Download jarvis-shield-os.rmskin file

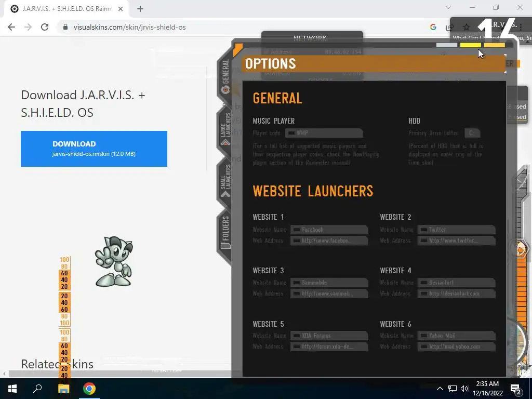[94, 149]
